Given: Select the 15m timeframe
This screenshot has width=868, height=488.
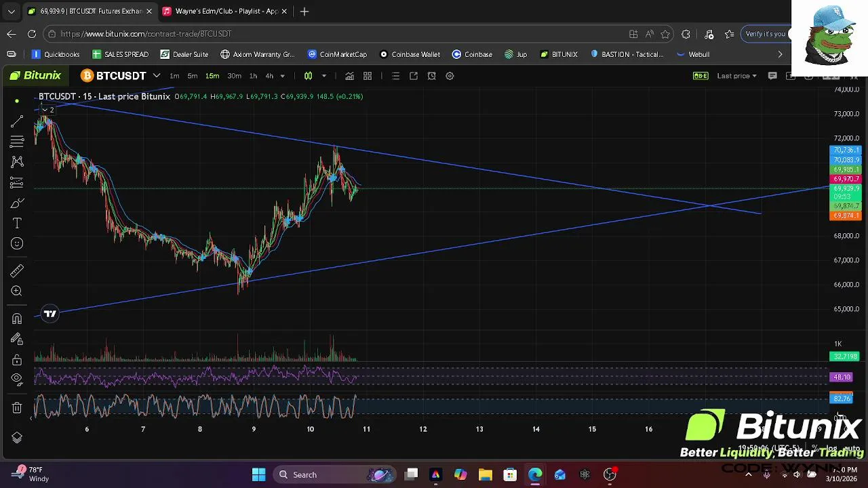Looking at the screenshot, I should click(212, 76).
